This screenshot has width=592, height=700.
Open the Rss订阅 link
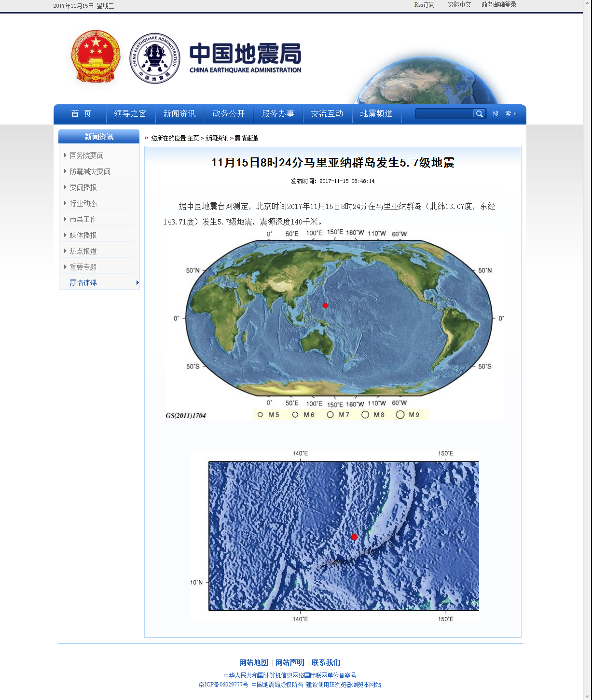[x=424, y=5]
